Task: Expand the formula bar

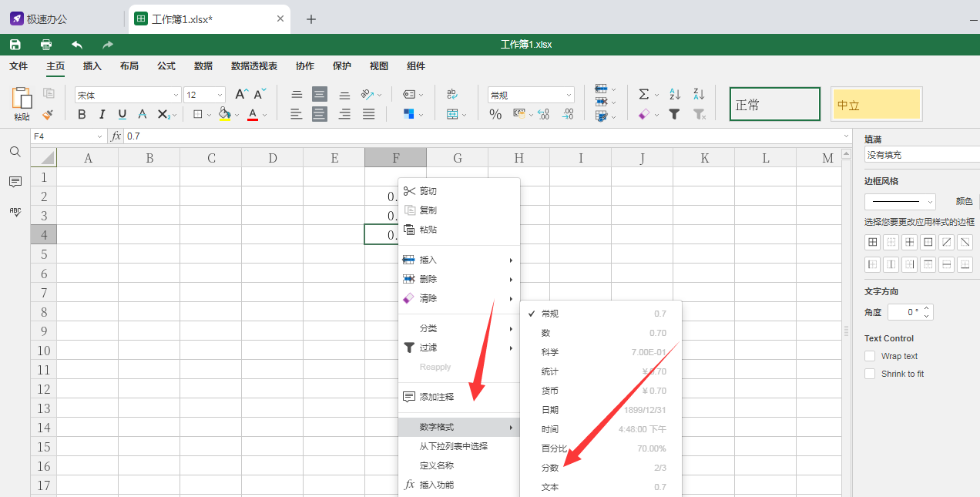Action: coord(847,136)
